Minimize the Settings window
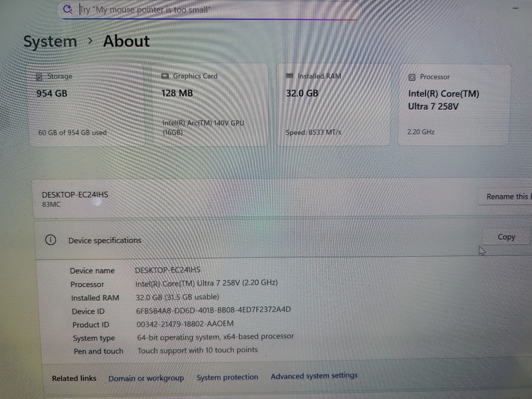532x399 pixels. point(516,8)
